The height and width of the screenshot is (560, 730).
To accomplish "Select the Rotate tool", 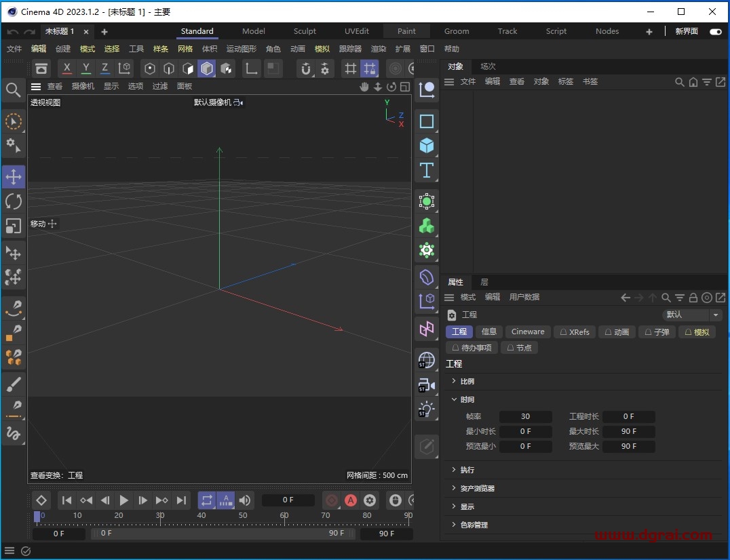I will point(14,201).
